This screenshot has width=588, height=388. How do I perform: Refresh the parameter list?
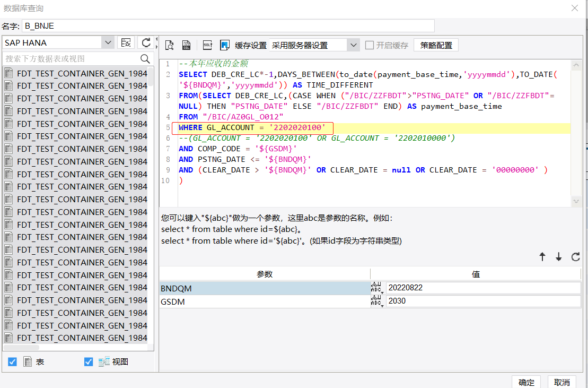click(x=576, y=257)
